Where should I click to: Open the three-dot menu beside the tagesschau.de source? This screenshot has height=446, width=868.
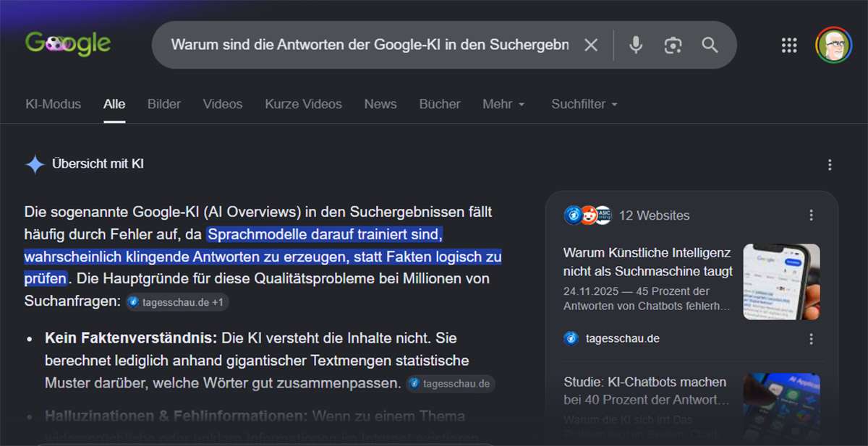(811, 339)
